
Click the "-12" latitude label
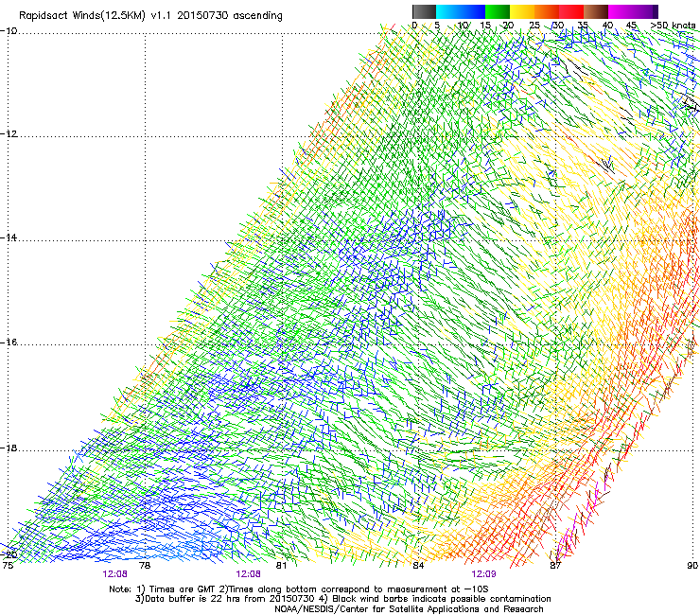pyautogui.click(x=9, y=134)
